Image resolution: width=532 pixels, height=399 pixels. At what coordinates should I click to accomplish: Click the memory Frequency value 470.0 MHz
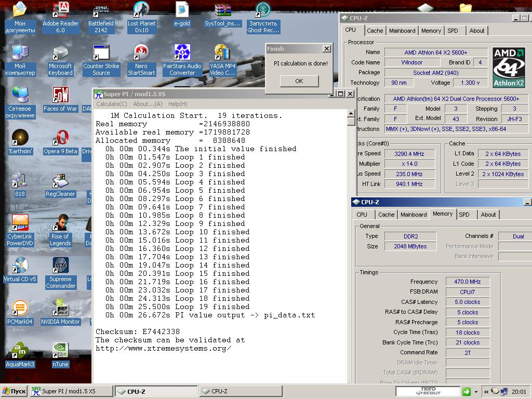[x=468, y=282]
